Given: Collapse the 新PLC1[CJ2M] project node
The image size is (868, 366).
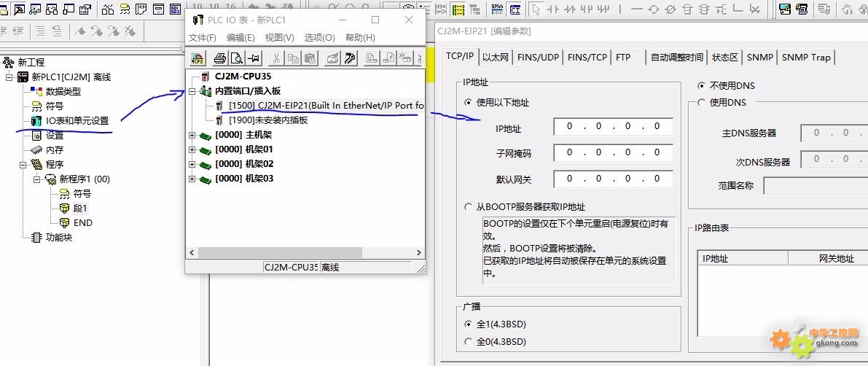Looking at the screenshot, I should pyautogui.click(x=9, y=77).
